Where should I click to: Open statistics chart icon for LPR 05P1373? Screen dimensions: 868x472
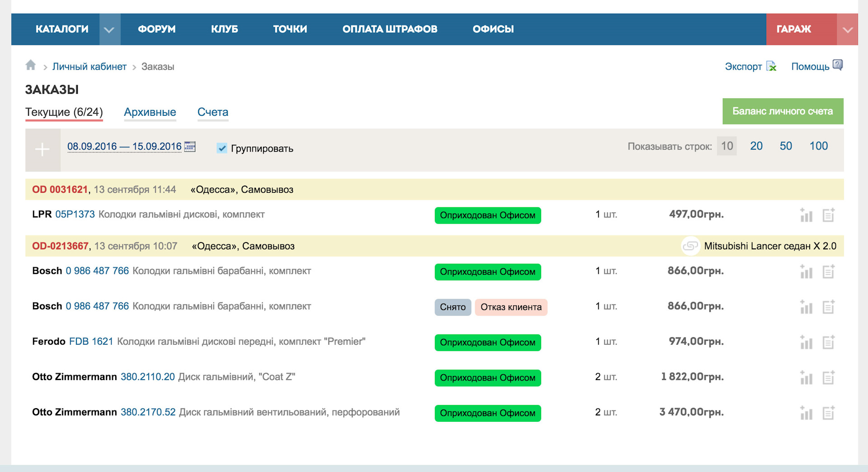point(806,215)
